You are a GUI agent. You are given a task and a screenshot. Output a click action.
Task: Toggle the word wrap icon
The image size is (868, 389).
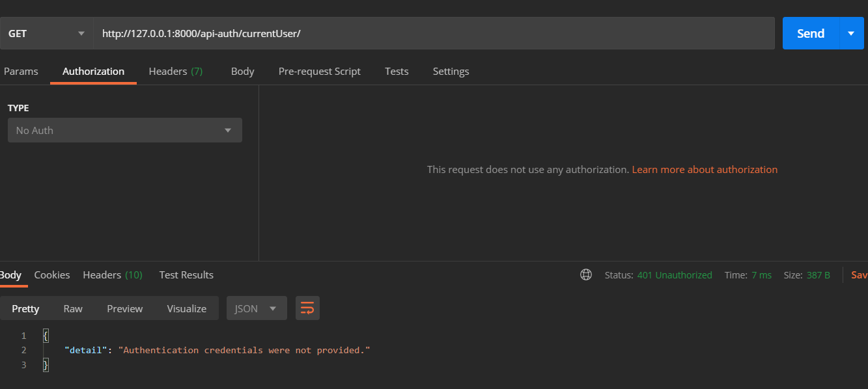(x=307, y=308)
